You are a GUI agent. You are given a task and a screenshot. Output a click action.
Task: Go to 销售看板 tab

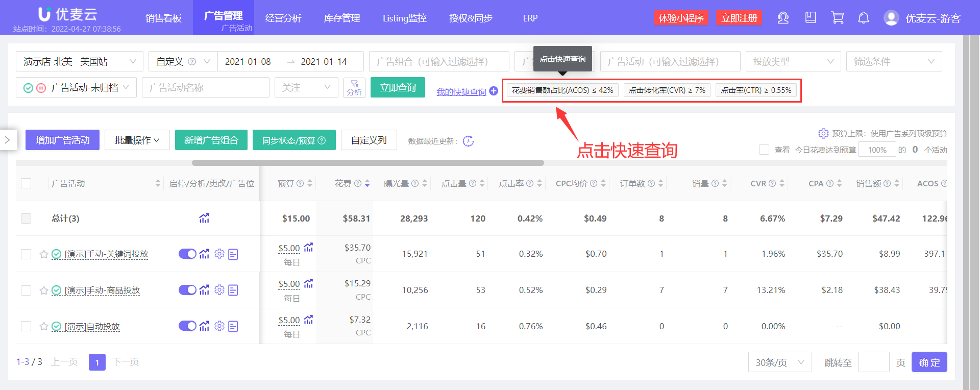pos(163,18)
